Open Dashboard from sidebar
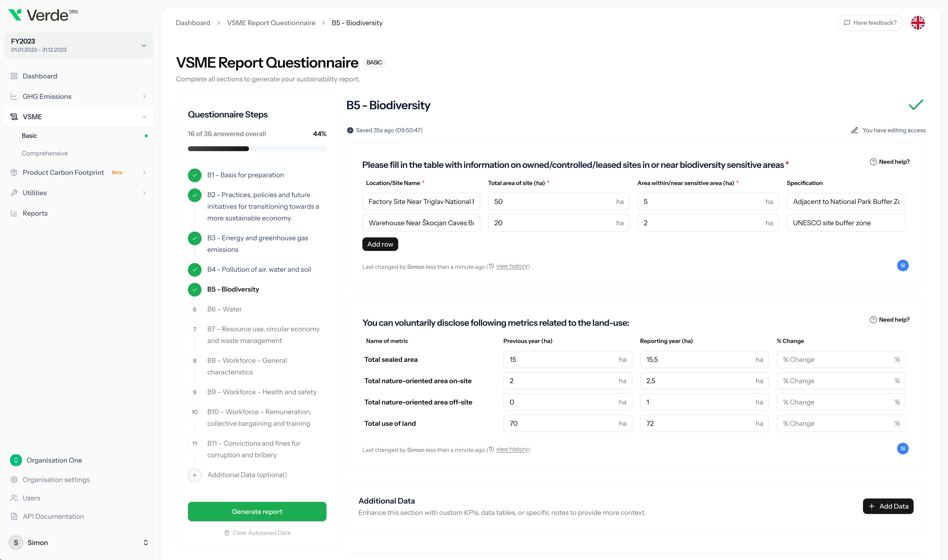Image resolution: width=948 pixels, height=560 pixels. tap(40, 76)
